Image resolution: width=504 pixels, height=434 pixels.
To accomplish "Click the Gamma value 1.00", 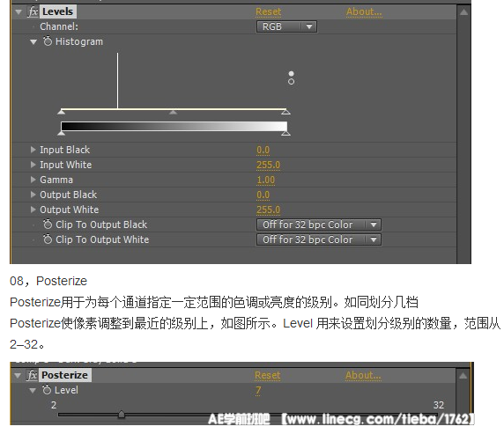I will (x=265, y=180).
